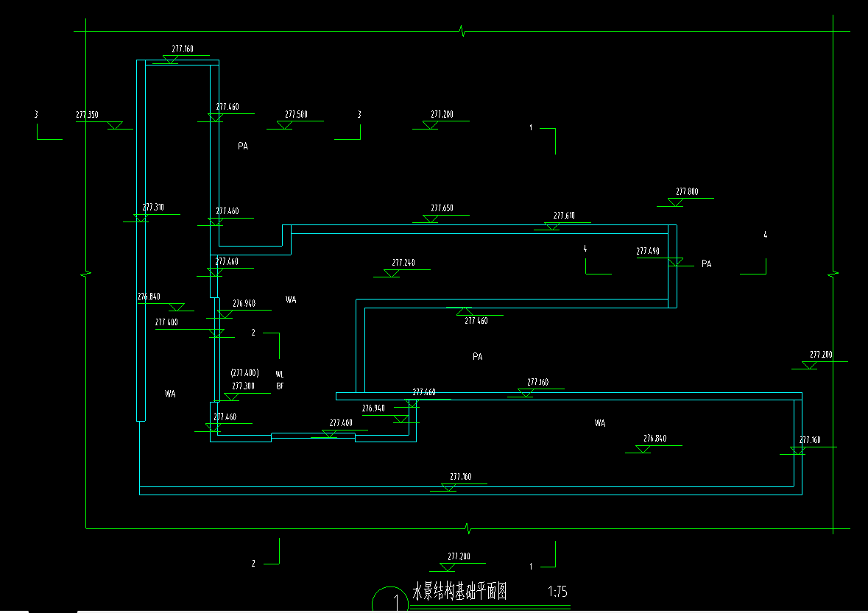Click 276.840 label in the lower-right WA pool
Viewport: 868px width, 613px height.
click(x=655, y=438)
